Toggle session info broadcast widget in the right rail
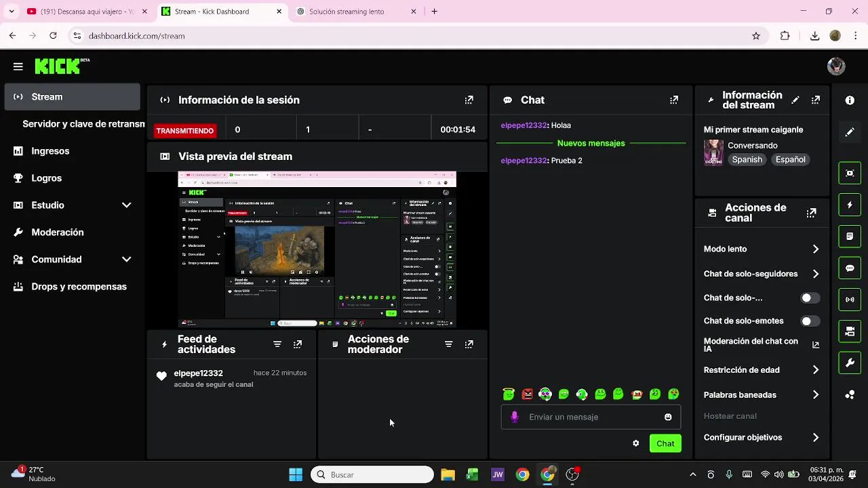The width and height of the screenshot is (868, 488). tap(850, 300)
